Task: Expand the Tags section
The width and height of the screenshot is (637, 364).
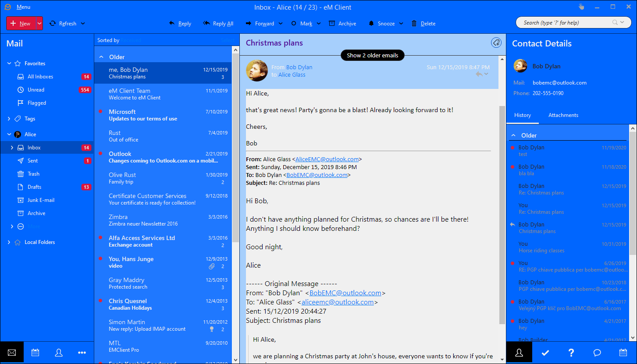Action: [x=9, y=119]
